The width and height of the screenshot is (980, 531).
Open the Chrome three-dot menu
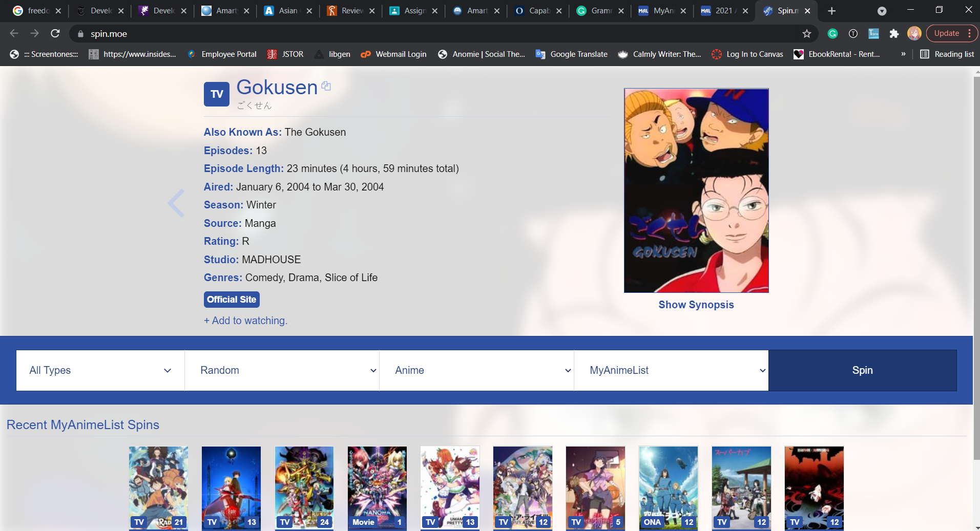[x=970, y=33]
